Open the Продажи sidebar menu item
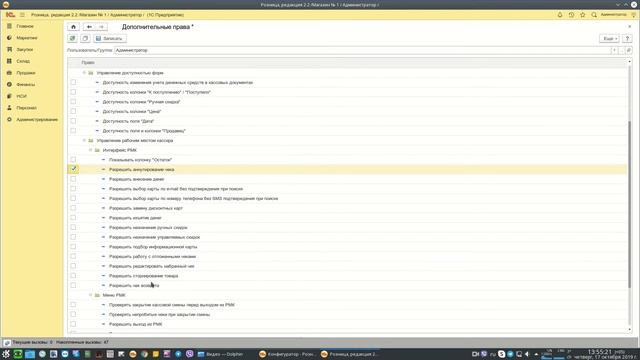640x360 pixels. [26, 73]
